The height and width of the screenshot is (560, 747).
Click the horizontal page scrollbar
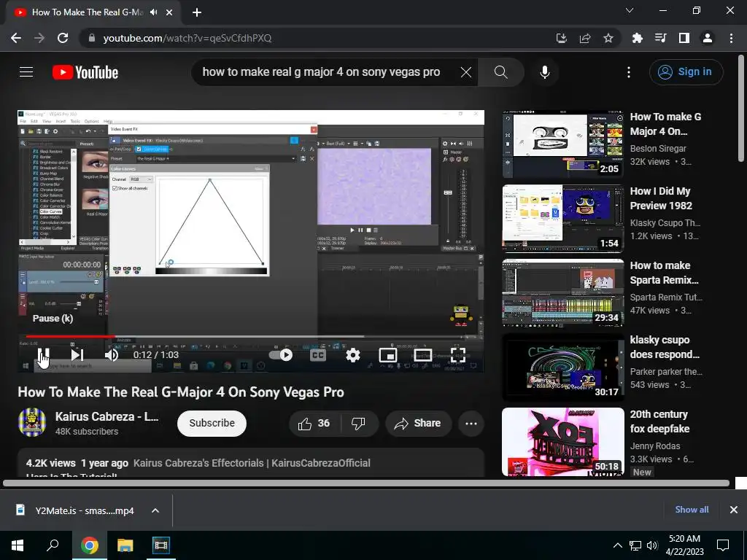pos(366,483)
